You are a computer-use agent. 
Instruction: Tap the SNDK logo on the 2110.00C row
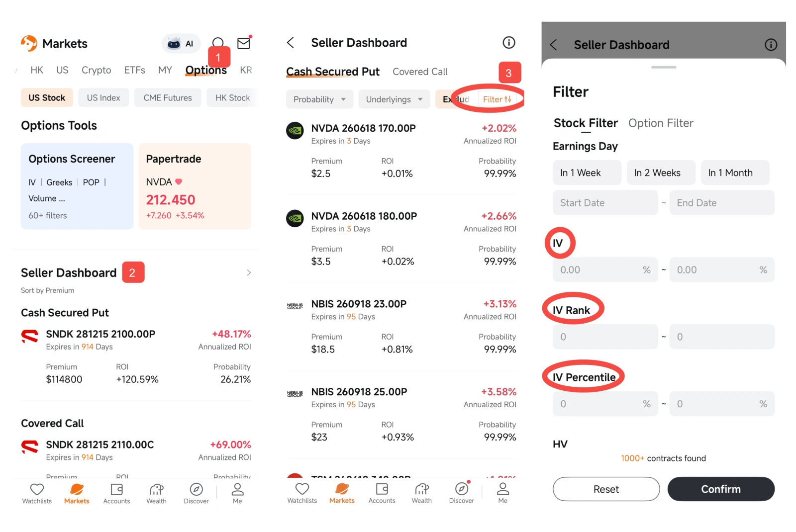point(30,447)
